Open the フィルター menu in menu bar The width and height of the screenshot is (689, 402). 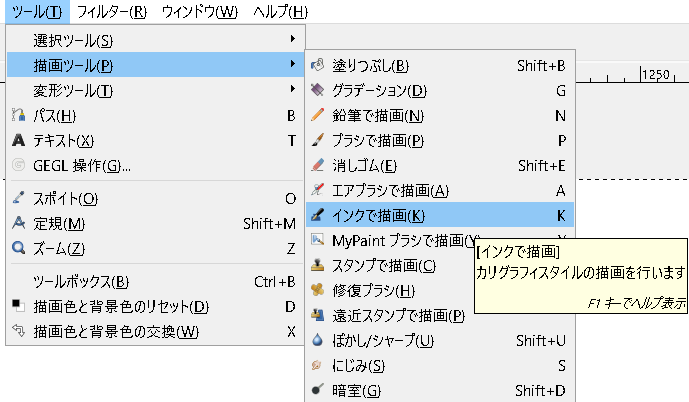point(112,12)
